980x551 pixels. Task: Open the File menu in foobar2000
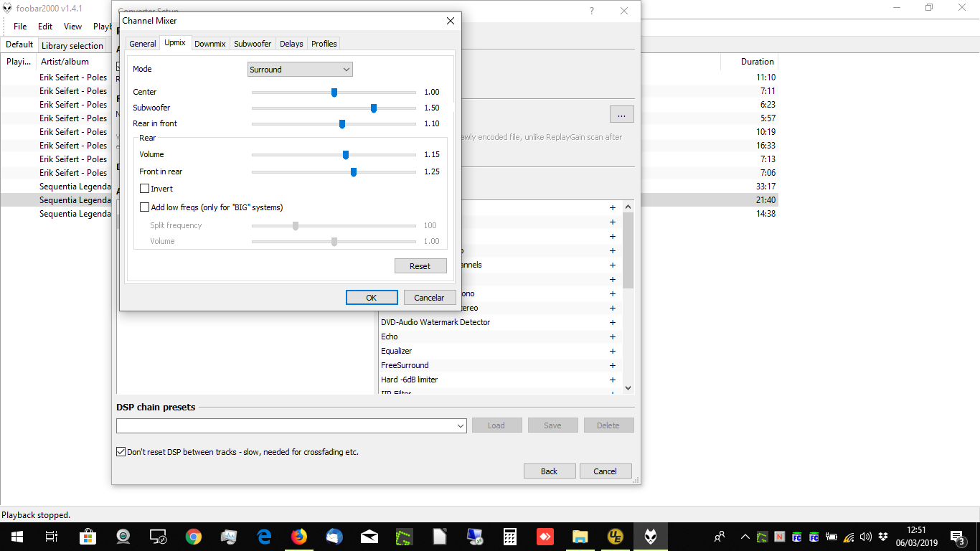pos(20,27)
